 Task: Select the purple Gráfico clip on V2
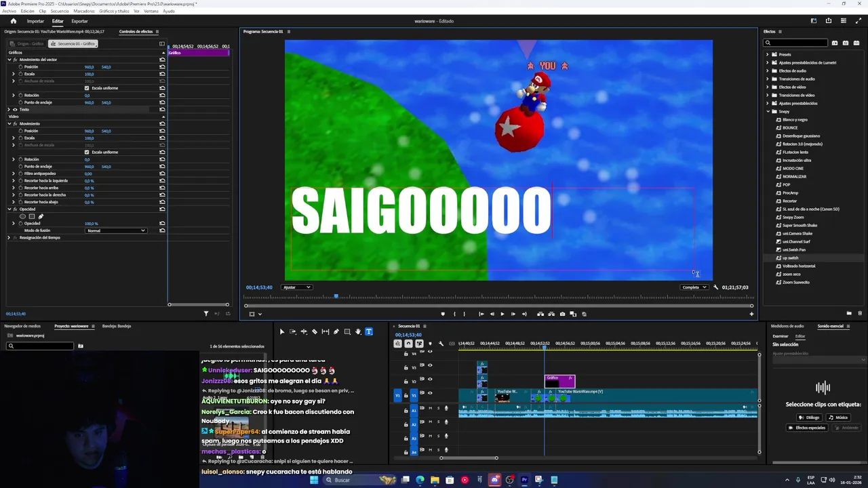click(x=560, y=381)
